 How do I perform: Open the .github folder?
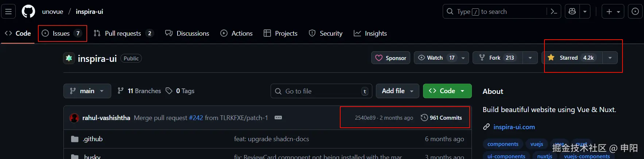pos(93,139)
